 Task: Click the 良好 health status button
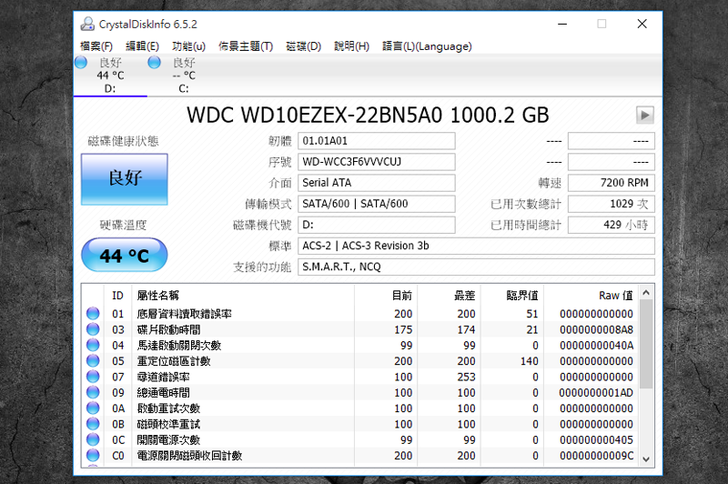point(124,179)
